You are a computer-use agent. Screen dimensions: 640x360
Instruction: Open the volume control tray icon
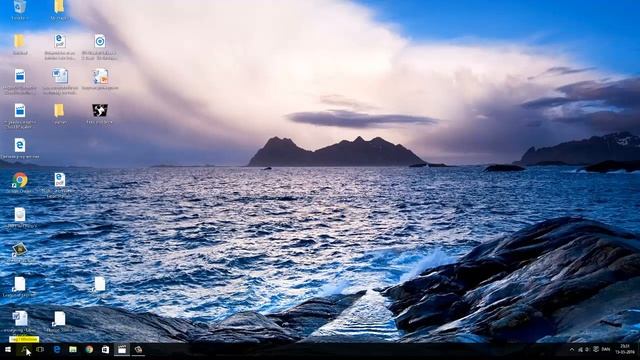pos(587,349)
